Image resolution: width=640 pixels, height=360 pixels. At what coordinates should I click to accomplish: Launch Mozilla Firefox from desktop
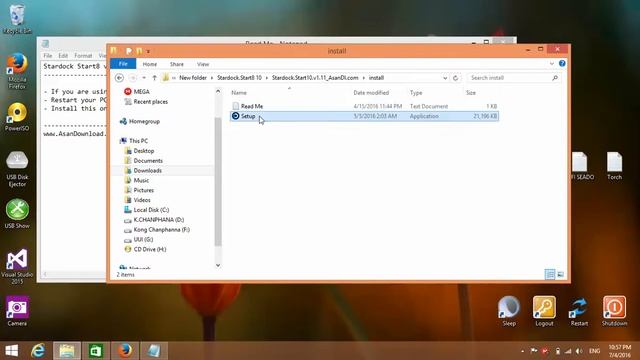17,71
